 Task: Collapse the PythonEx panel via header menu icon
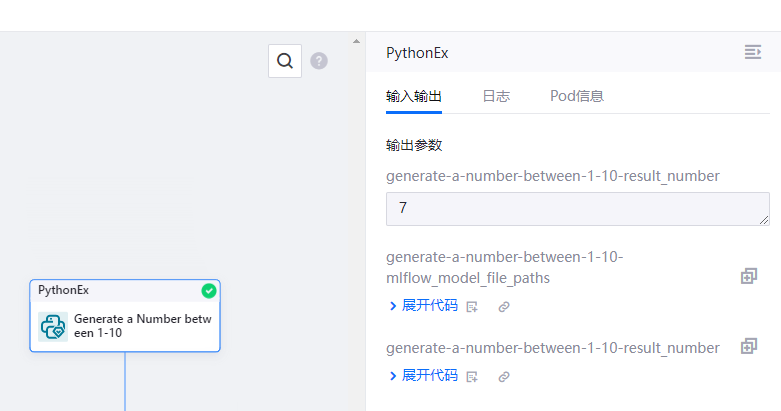tap(752, 52)
